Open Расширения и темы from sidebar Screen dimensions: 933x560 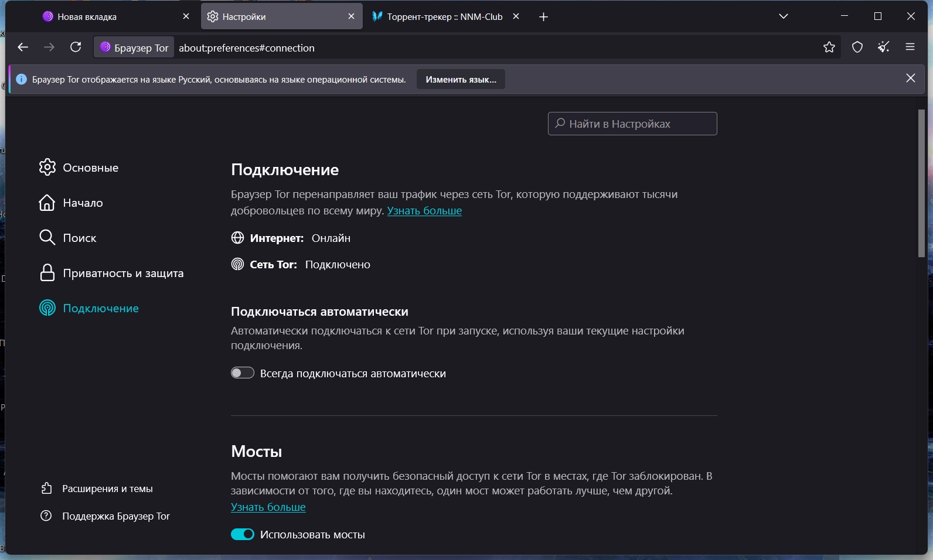pos(107,489)
